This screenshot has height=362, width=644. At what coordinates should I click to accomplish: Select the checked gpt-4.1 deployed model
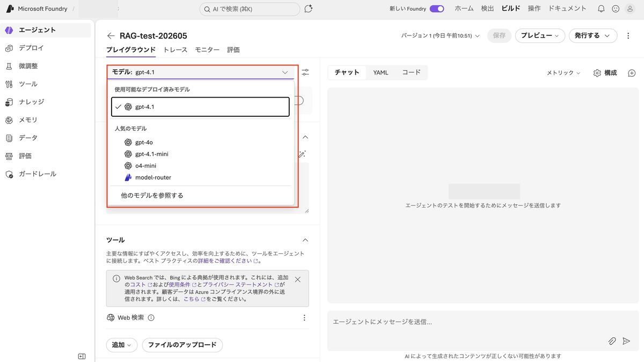(x=200, y=107)
